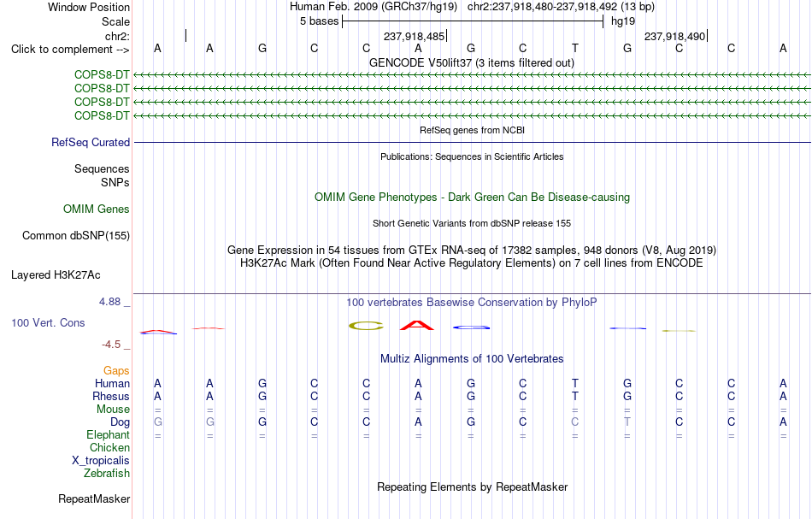This screenshot has height=519, width=812.
Task: Open 'Short Genetic Variants from dbSNP release 155'
Action: click(x=472, y=223)
